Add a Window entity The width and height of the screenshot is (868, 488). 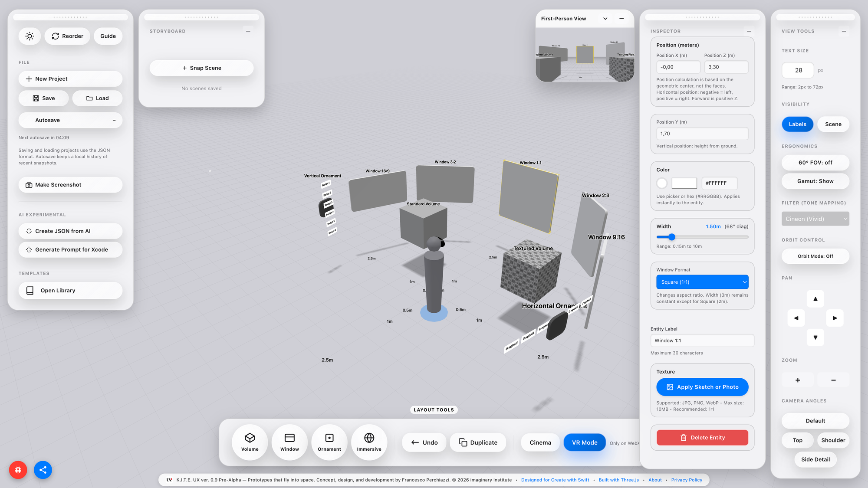pos(289,442)
